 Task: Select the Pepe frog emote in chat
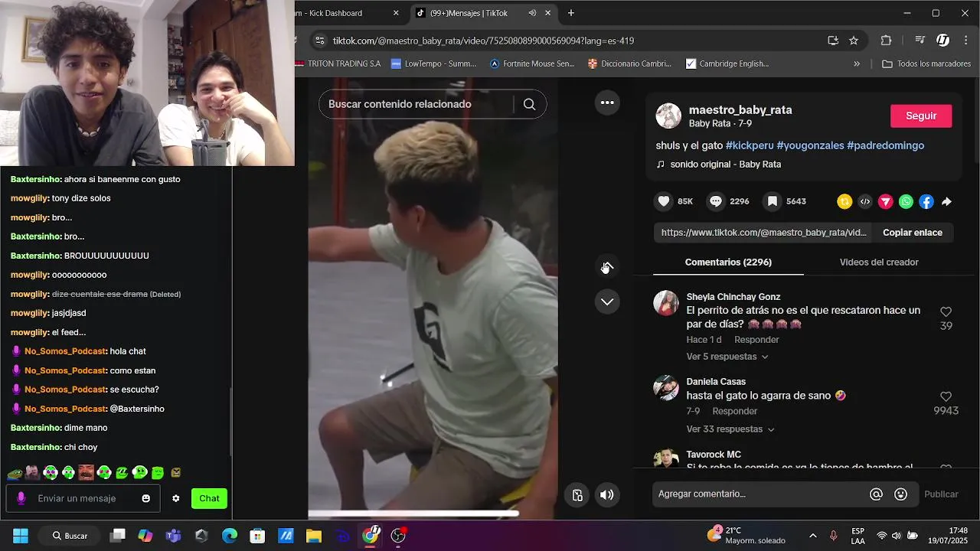tap(15, 473)
